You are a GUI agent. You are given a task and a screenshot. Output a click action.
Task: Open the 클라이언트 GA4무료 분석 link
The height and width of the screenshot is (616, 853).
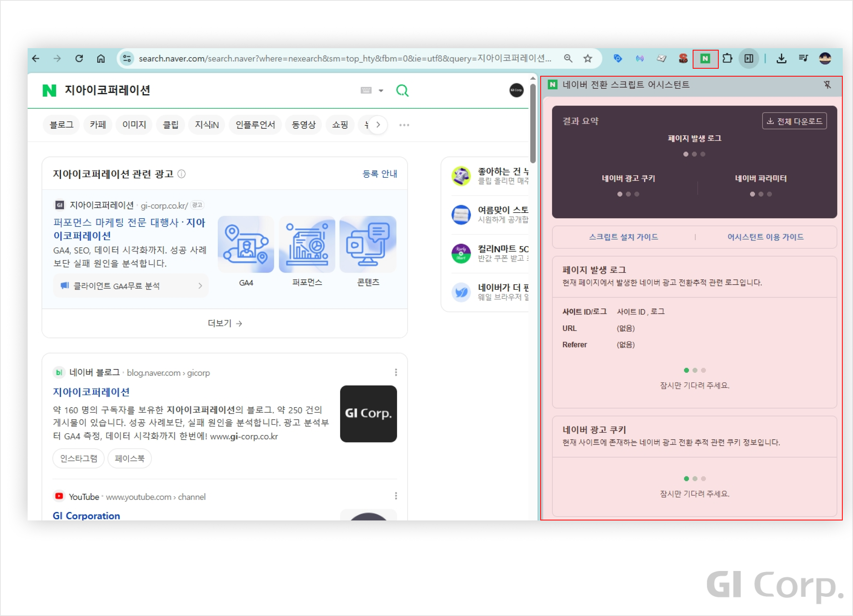point(131,286)
